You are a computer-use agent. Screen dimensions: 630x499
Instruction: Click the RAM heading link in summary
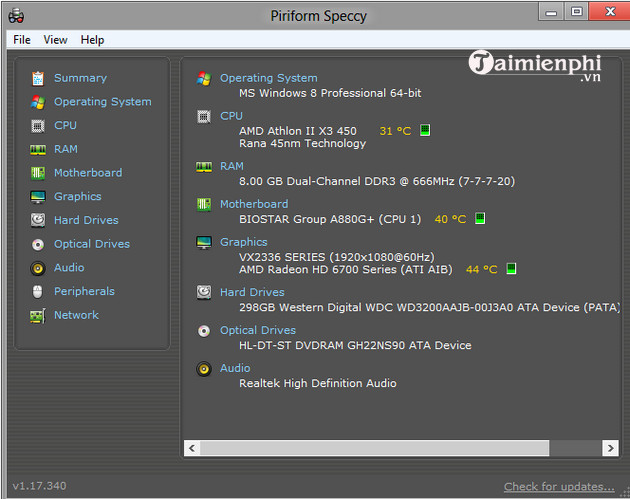(x=231, y=166)
